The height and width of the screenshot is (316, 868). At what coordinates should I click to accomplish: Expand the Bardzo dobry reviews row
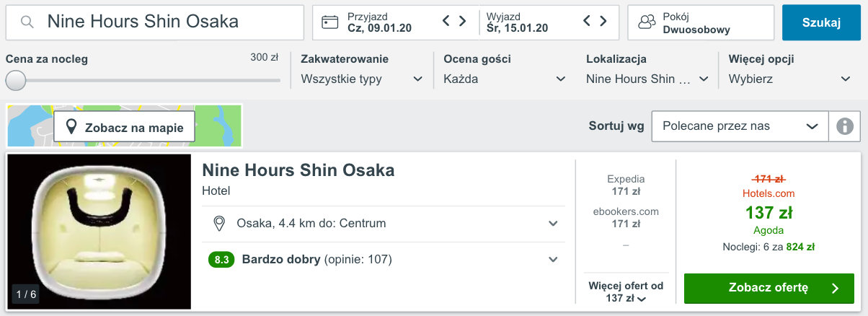[383, 259]
